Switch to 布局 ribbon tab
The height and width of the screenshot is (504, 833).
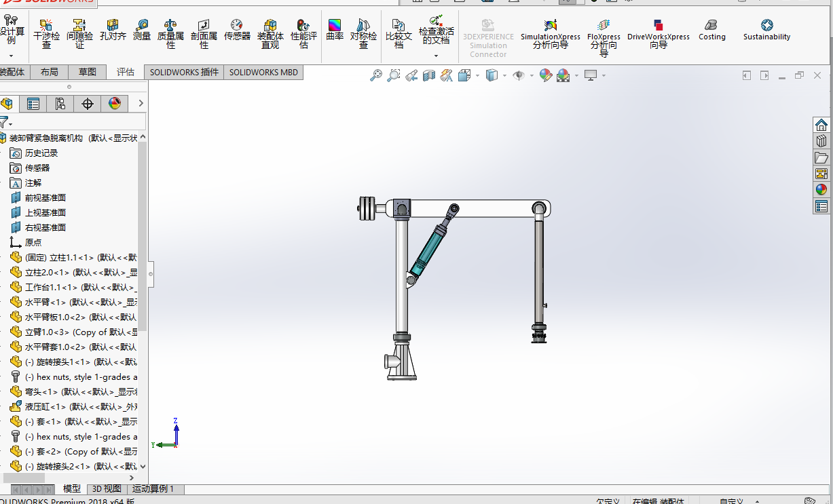tap(49, 72)
